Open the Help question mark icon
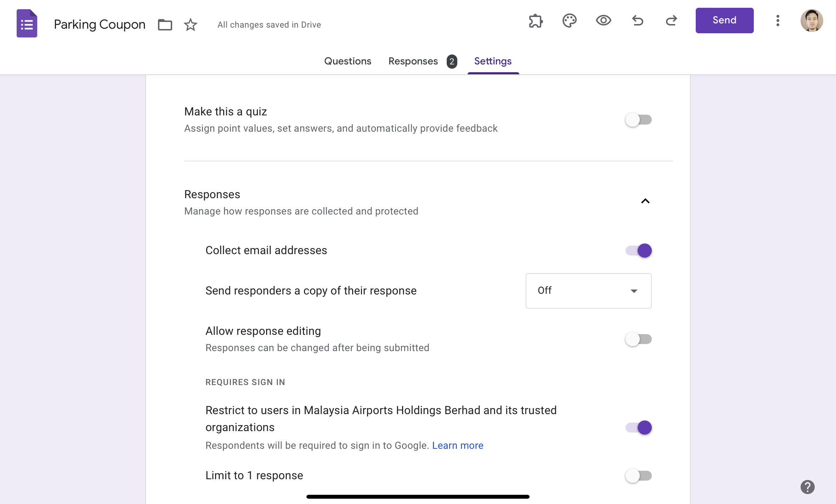The height and width of the screenshot is (504, 836). coord(808,487)
